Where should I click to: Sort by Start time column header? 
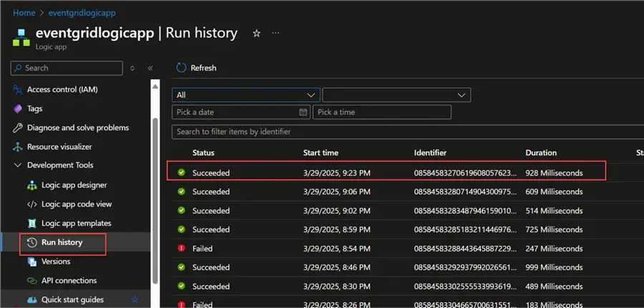tap(321, 153)
